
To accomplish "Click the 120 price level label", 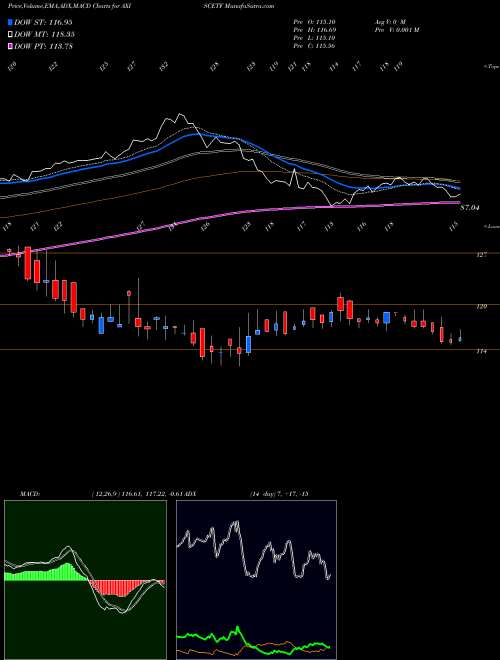I will [482, 307].
